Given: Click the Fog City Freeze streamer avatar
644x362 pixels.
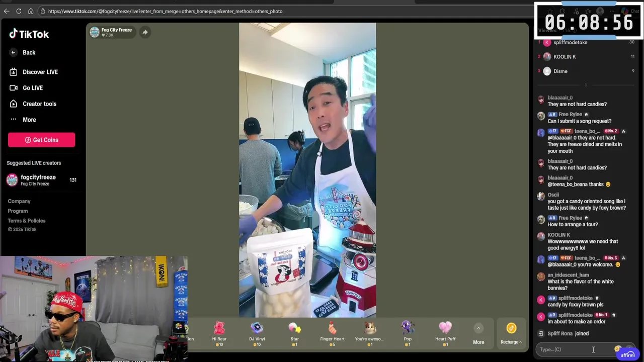Looking at the screenshot, I should click(95, 32).
